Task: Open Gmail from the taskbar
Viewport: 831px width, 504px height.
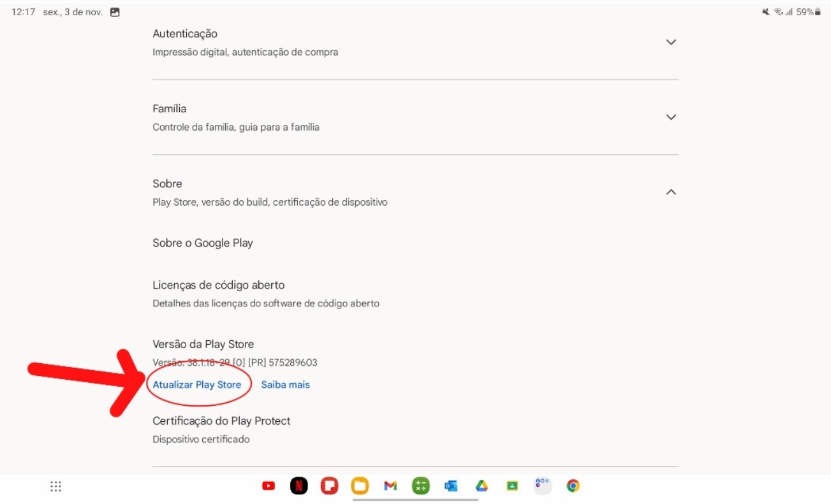Action: point(390,486)
